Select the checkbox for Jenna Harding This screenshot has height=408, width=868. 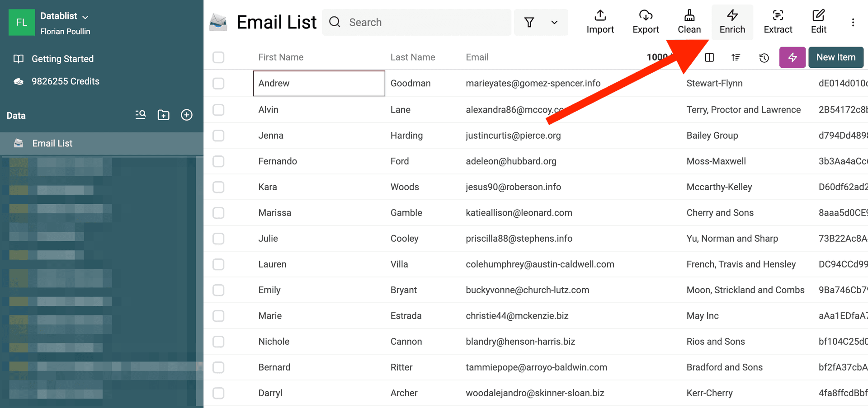pos(218,136)
